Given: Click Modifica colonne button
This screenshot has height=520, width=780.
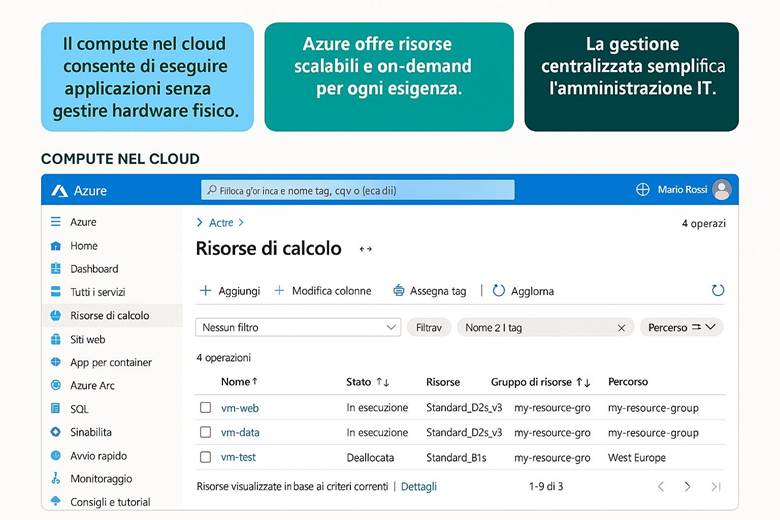Looking at the screenshot, I should coord(323,291).
